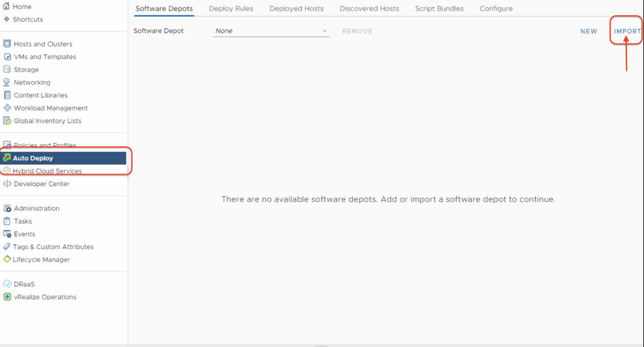Switch to Discovered Hosts tab
644x347 pixels.
369,9
